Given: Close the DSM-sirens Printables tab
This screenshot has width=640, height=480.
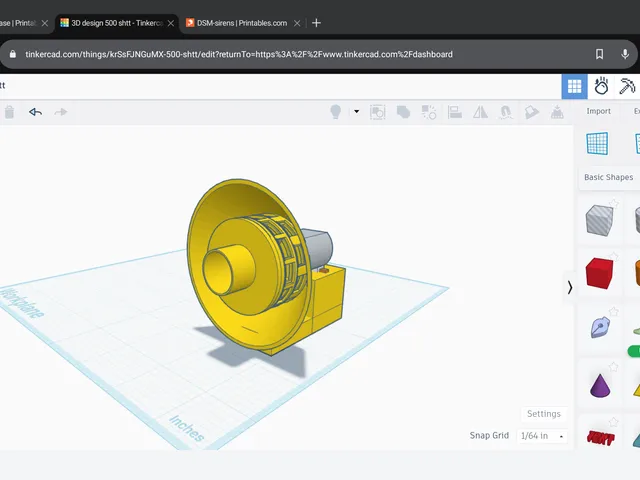Looking at the screenshot, I should [x=297, y=23].
